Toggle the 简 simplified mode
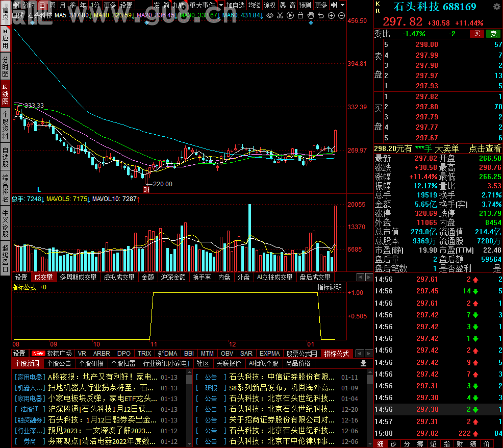 tap(166, 5)
